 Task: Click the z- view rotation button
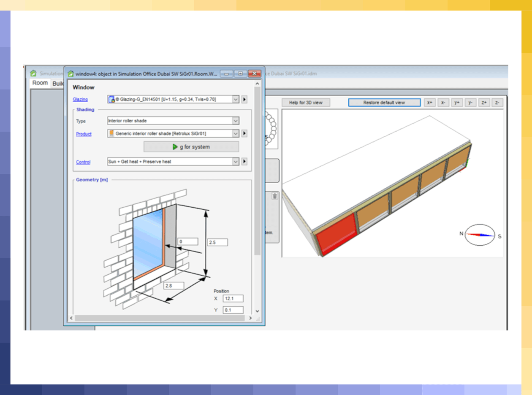[497, 103]
